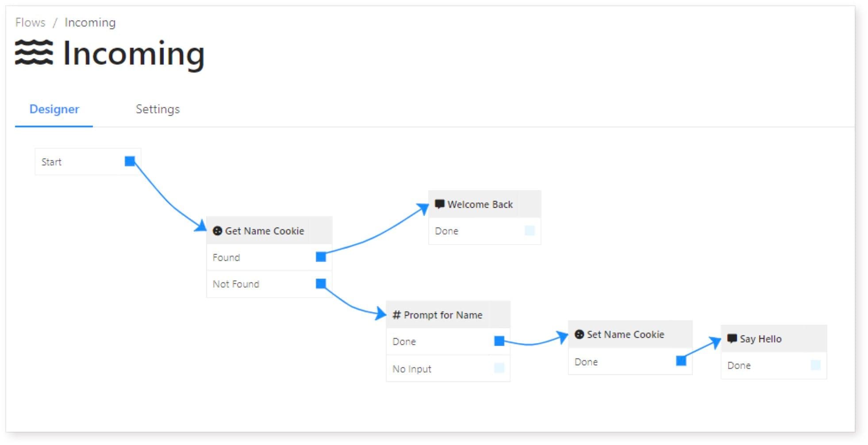Viewport: 868px width, 445px height.
Task: Click the Say Hello Done output port
Action: 815,365
